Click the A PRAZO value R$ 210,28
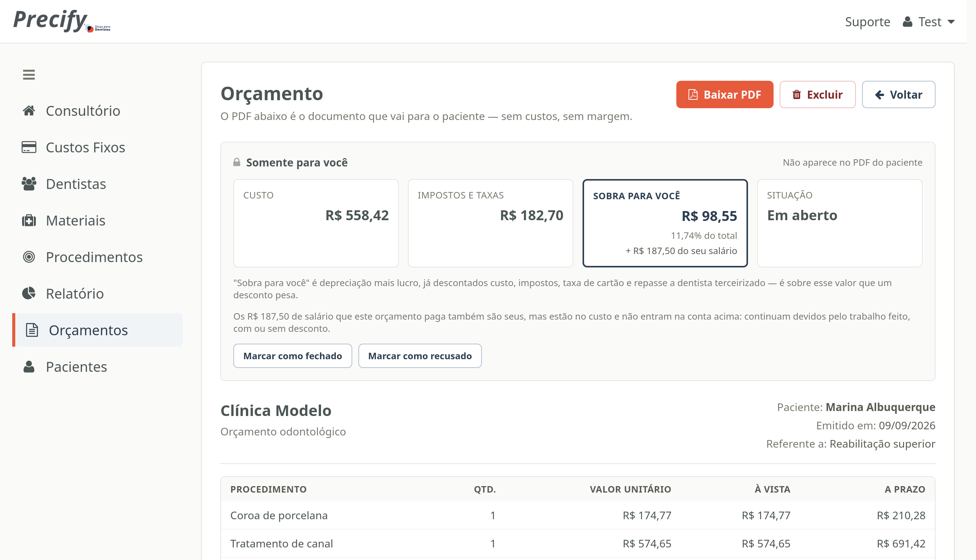The image size is (976, 560). click(x=901, y=515)
